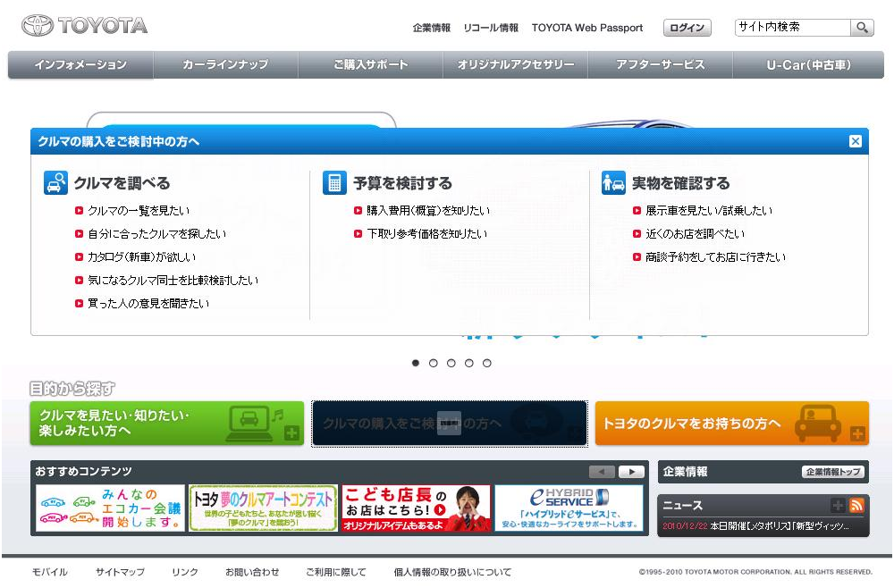Open 購入費用(概算)を知りたい link
This screenshot has height=588, width=894.
point(427,210)
